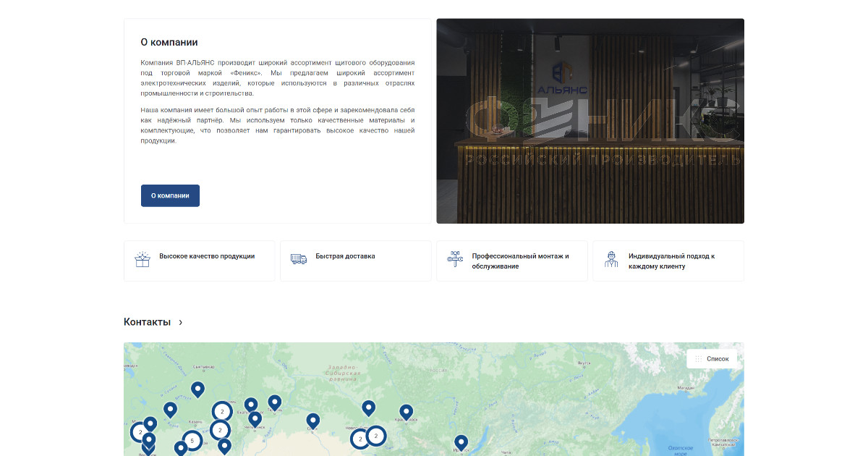Click the grid dots icon in Список button

point(698,358)
